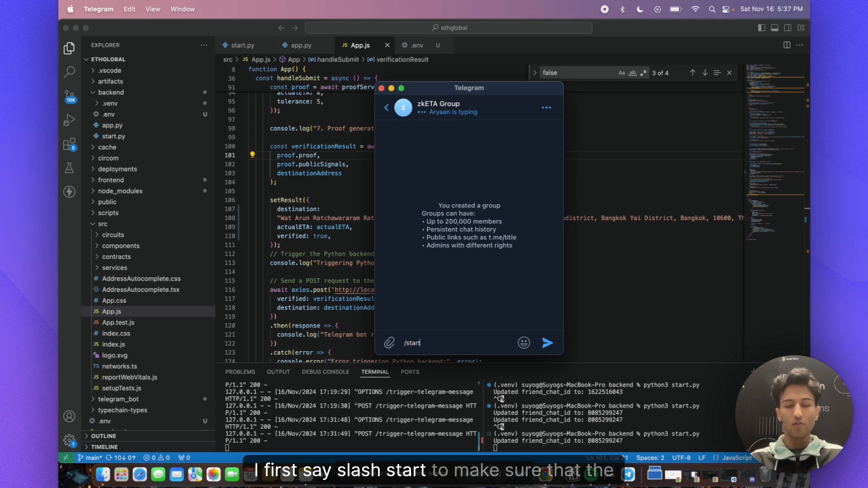Viewport: 868px width, 488px height.
Task: Collapse the ETHGLOBAL root folder
Action: (x=108, y=59)
